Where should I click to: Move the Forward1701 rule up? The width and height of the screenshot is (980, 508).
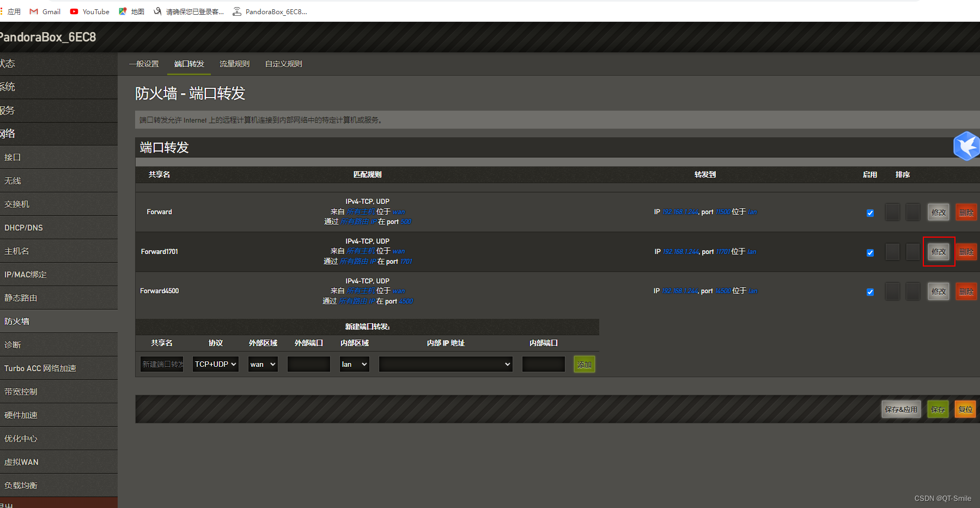[892, 252]
